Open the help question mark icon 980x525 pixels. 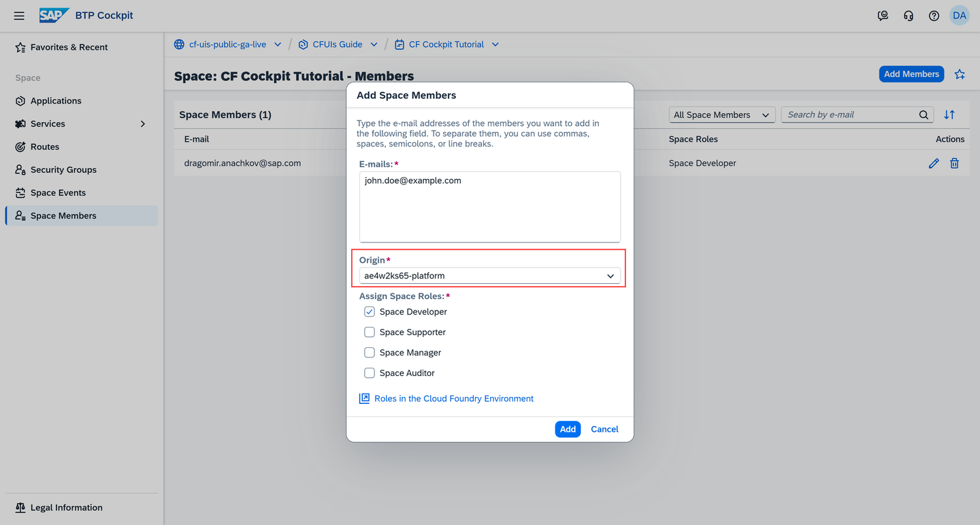tap(934, 16)
